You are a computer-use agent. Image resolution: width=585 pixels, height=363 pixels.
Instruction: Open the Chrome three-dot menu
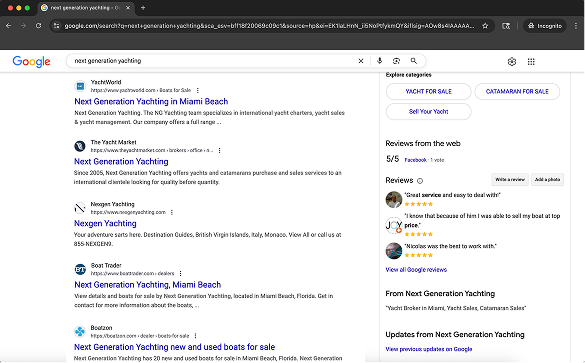pos(576,26)
